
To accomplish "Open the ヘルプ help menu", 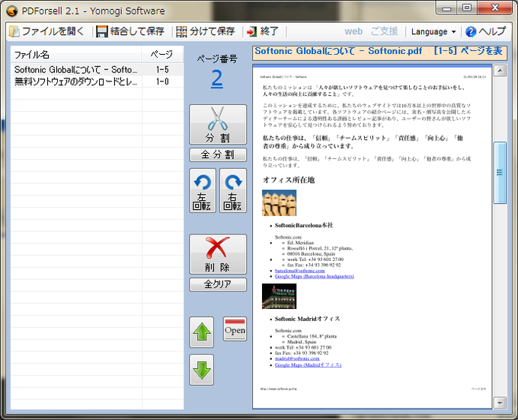I will [486, 32].
